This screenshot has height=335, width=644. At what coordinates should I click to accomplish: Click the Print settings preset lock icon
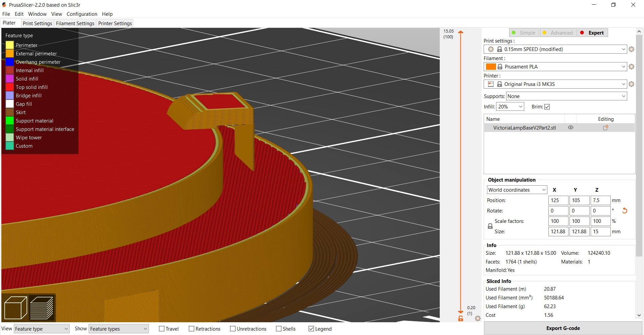tap(499, 49)
